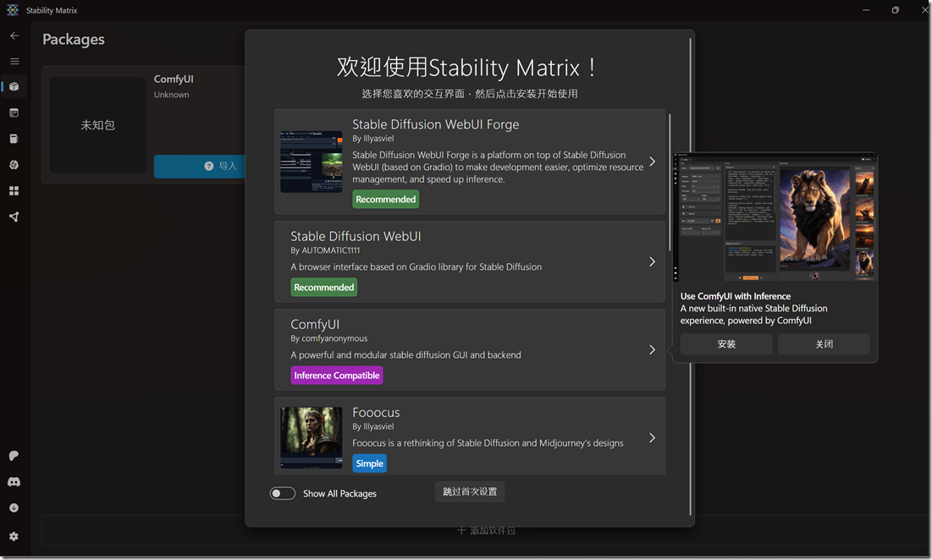Viewport: 932px width, 560px height.
Task: Open the Checkpoints manager icon
Action: point(14,139)
